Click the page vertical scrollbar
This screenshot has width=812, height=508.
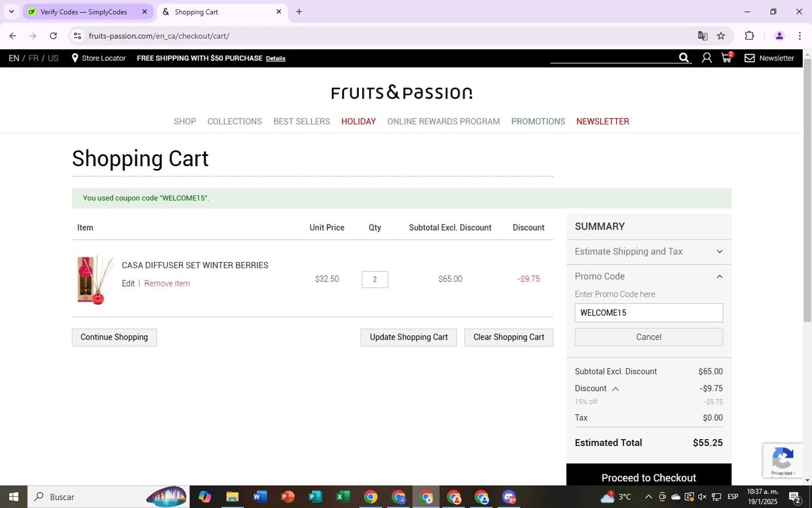pyautogui.click(x=807, y=190)
